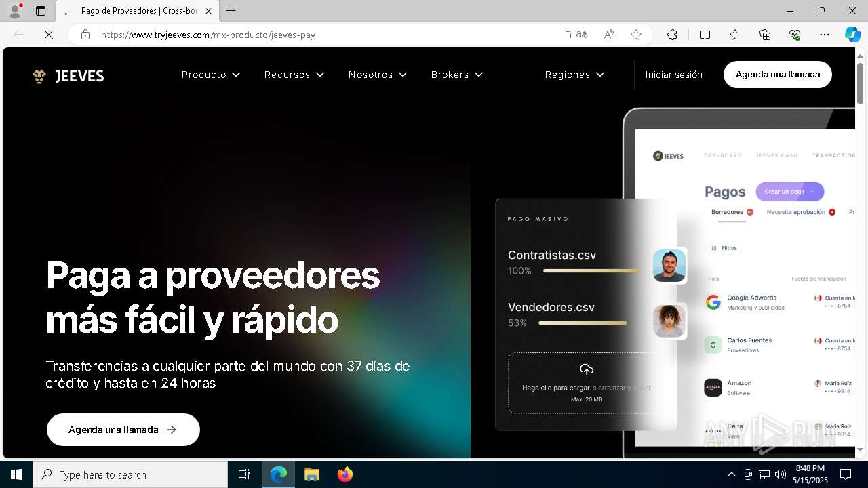The image size is (868, 488).
Task: Open the volume control tray icon
Action: [x=781, y=474]
